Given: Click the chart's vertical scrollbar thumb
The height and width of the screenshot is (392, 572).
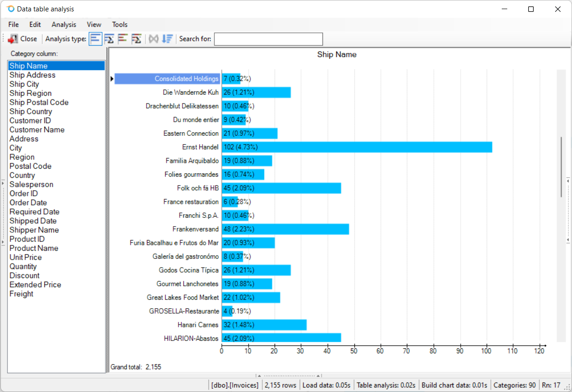Looking at the screenshot, I should click(x=561, y=166).
